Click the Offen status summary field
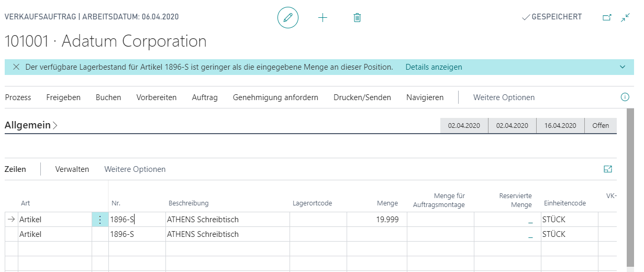644x272 pixels. point(601,126)
